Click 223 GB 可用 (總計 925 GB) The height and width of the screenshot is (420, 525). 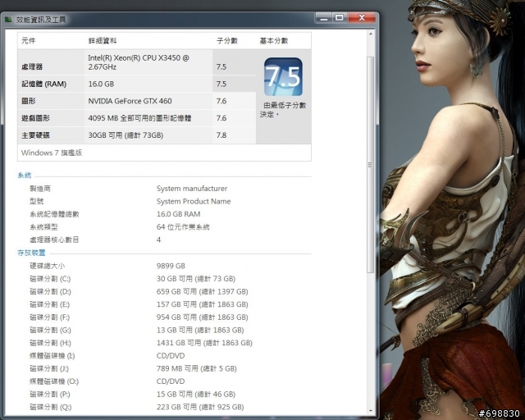(200, 407)
